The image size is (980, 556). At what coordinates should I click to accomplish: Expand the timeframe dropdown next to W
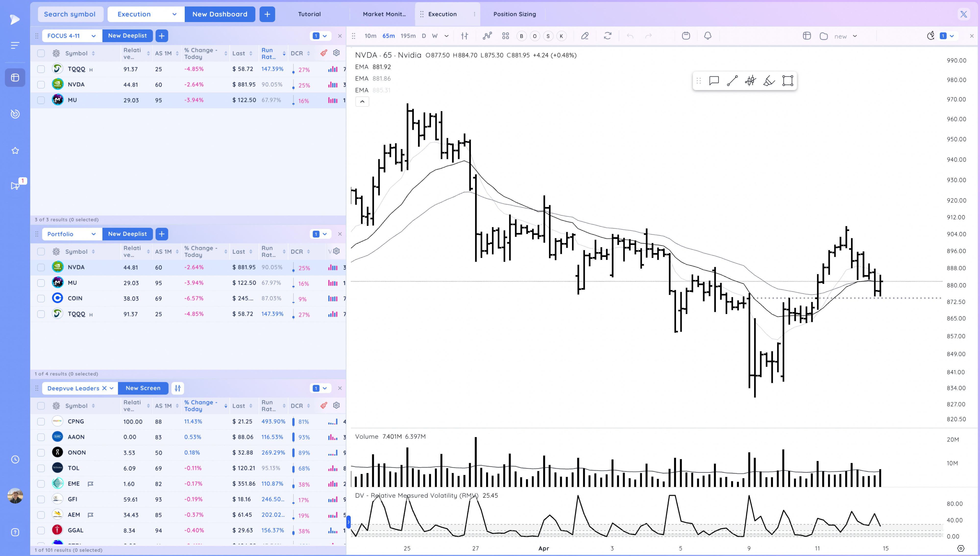tap(446, 36)
